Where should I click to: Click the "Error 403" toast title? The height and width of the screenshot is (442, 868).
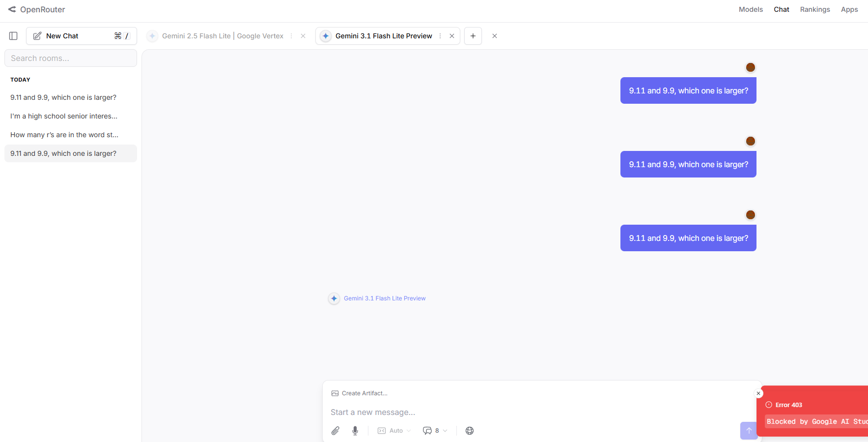789,405
